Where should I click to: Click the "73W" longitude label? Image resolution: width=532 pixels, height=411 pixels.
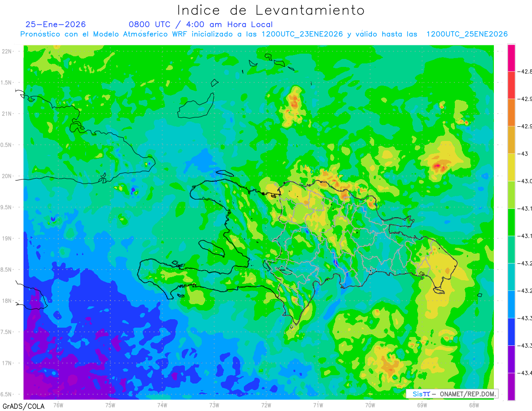214,405
